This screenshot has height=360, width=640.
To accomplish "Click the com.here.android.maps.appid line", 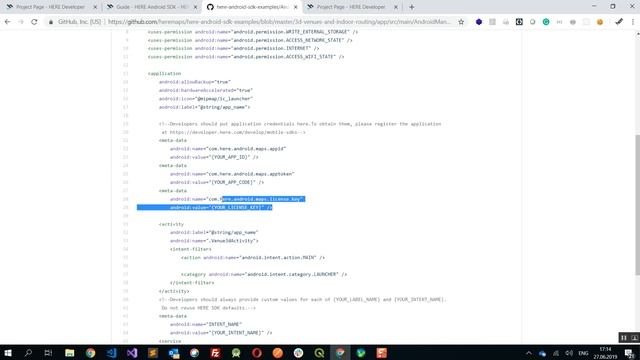I will pos(228,149).
